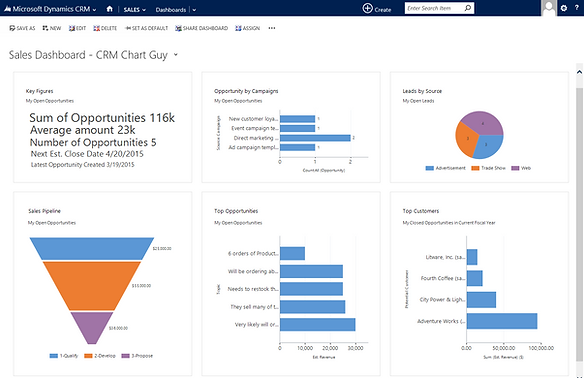Viewport: 584px width, 378px height.
Task: Click SHARE DASHBOARD label
Action: pyautogui.click(x=205, y=28)
